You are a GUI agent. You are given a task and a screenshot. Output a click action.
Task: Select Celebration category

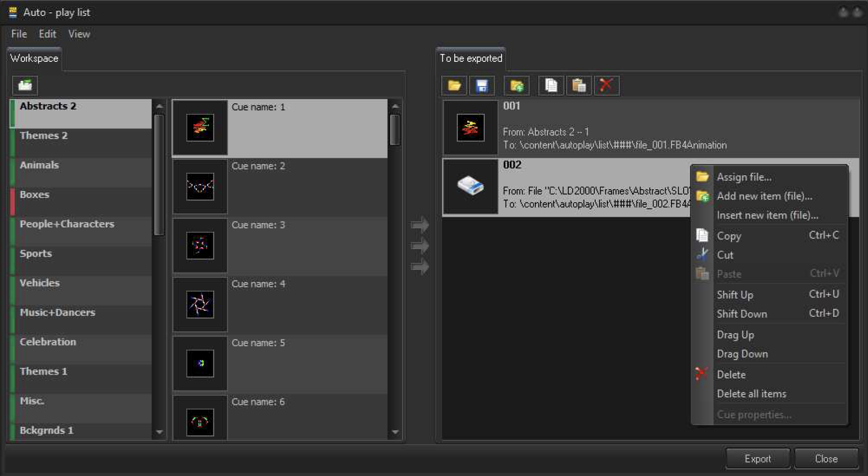pyautogui.click(x=81, y=350)
